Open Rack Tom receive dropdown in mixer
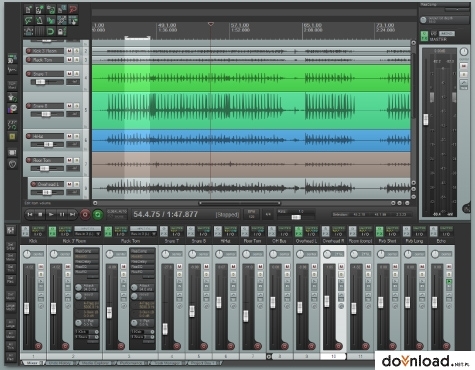Viewport: 475px width, 370px height. coord(143,234)
